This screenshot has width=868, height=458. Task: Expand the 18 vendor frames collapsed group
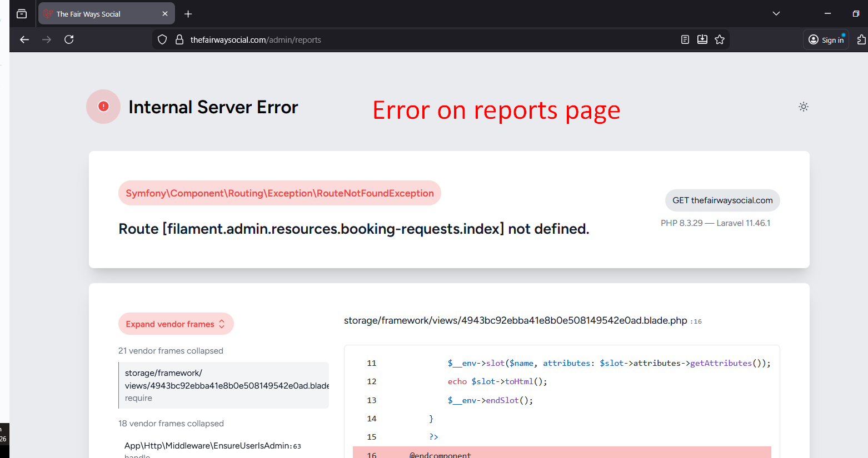171,424
